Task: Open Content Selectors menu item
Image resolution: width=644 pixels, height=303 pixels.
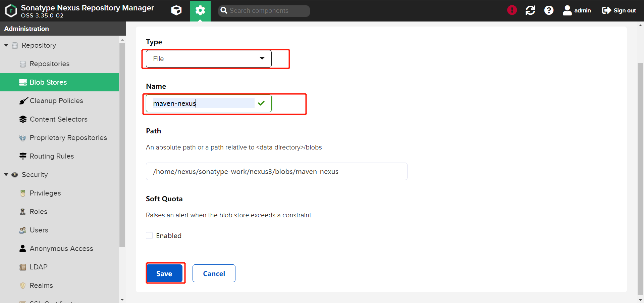Action: pos(59,119)
